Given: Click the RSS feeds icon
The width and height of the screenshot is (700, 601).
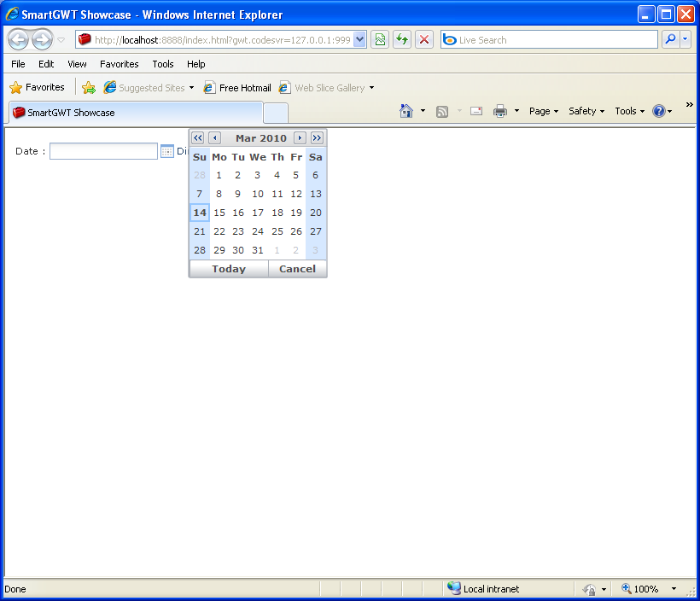Looking at the screenshot, I should point(442,111).
